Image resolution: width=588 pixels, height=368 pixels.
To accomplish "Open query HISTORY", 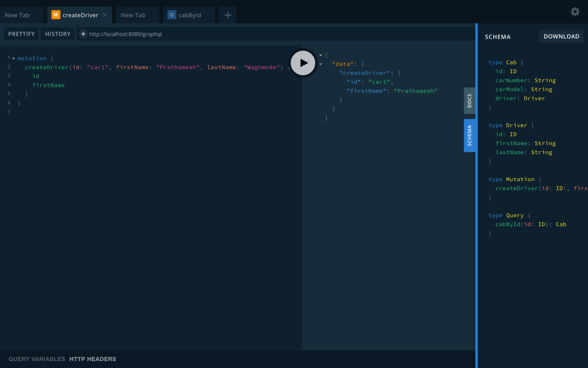I will pyautogui.click(x=57, y=34).
